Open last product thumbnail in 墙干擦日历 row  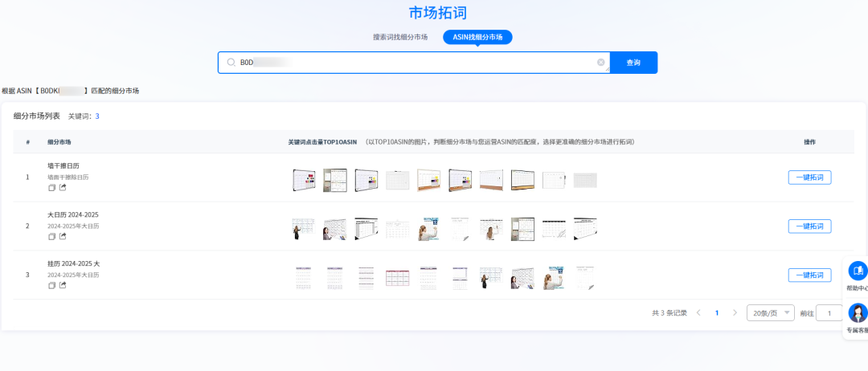pyautogui.click(x=585, y=180)
